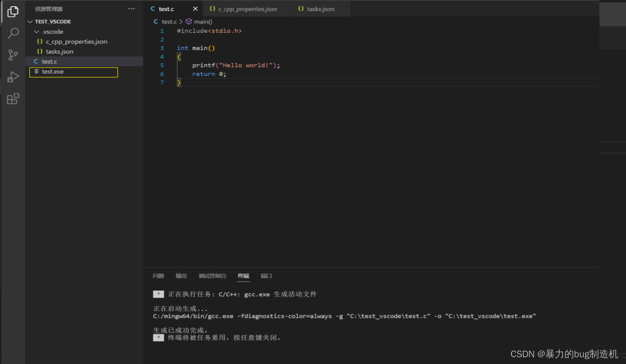626x364 pixels.
Task: Click line number 1 in gutter
Action: point(162,31)
